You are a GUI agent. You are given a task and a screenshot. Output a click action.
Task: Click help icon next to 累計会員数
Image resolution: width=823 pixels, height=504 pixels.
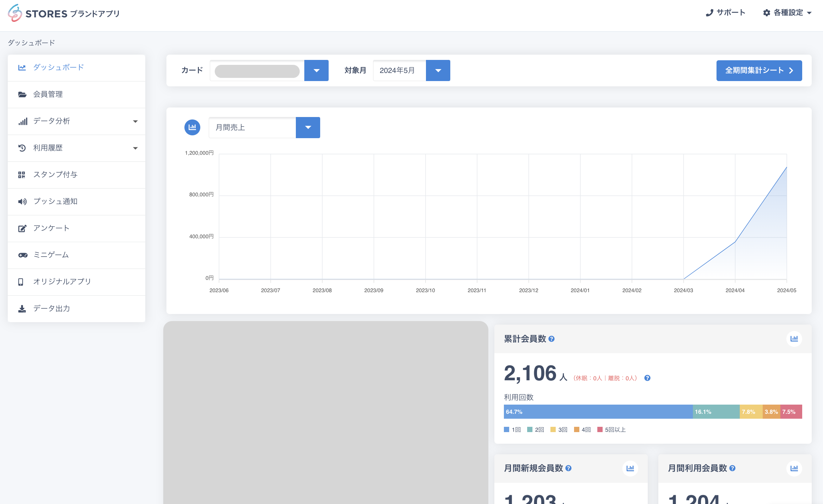[551, 339]
